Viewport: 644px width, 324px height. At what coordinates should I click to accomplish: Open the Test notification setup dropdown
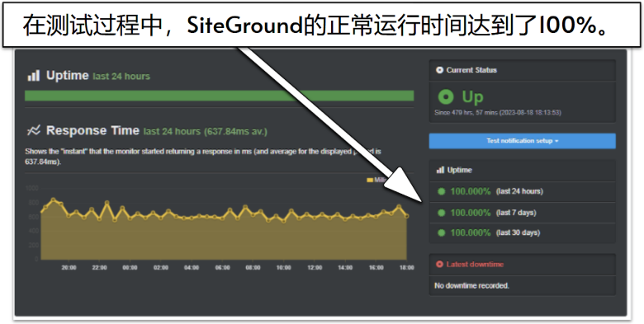[522, 141]
